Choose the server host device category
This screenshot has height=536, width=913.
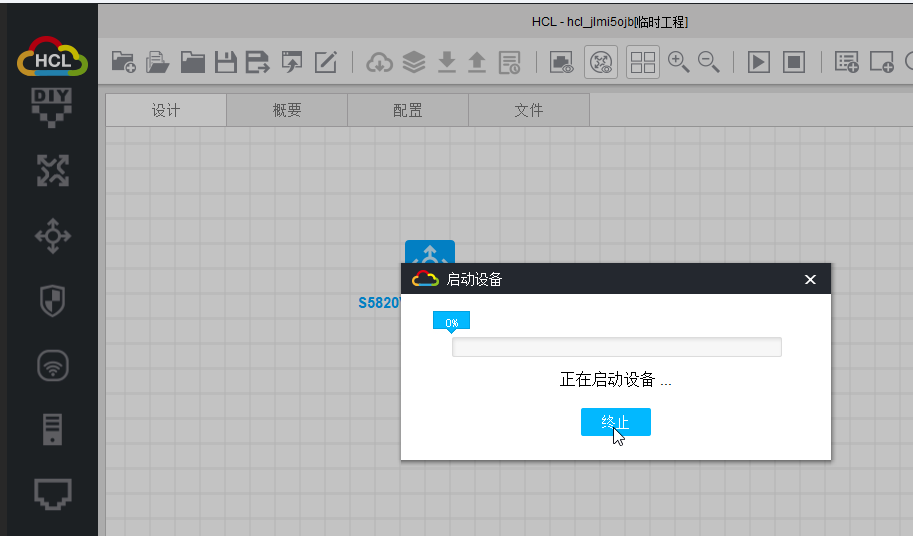point(52,429)
